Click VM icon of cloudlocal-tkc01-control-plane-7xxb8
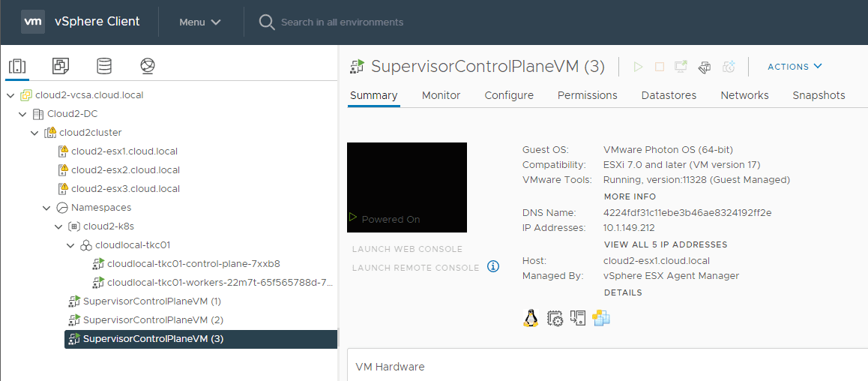 point(98,263)
